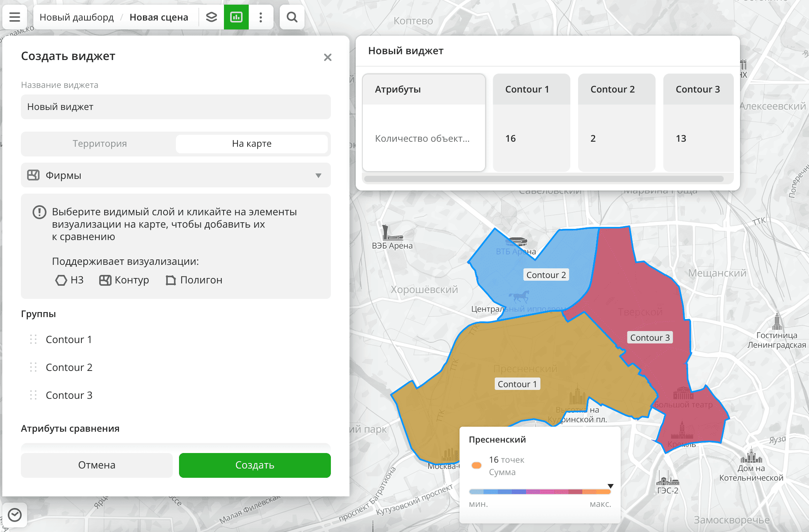809x532 pixels.
Task: Click the Новая сцена breadcrumb
Action: click(159, 17)
